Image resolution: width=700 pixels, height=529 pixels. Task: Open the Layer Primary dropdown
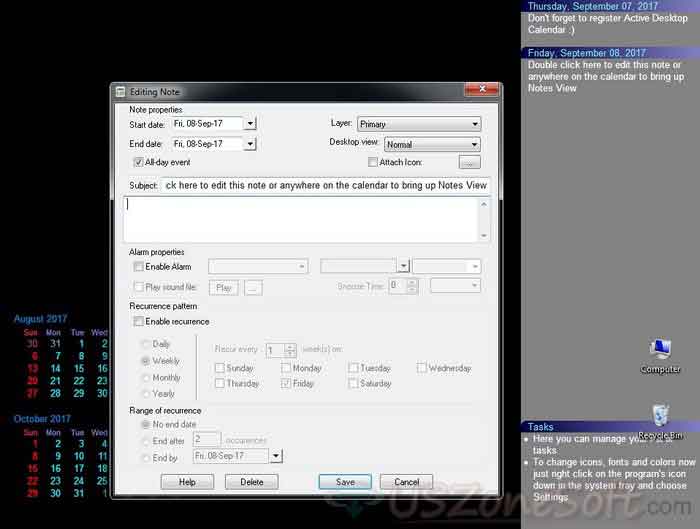pyautogui.click(x=419, y=124)
